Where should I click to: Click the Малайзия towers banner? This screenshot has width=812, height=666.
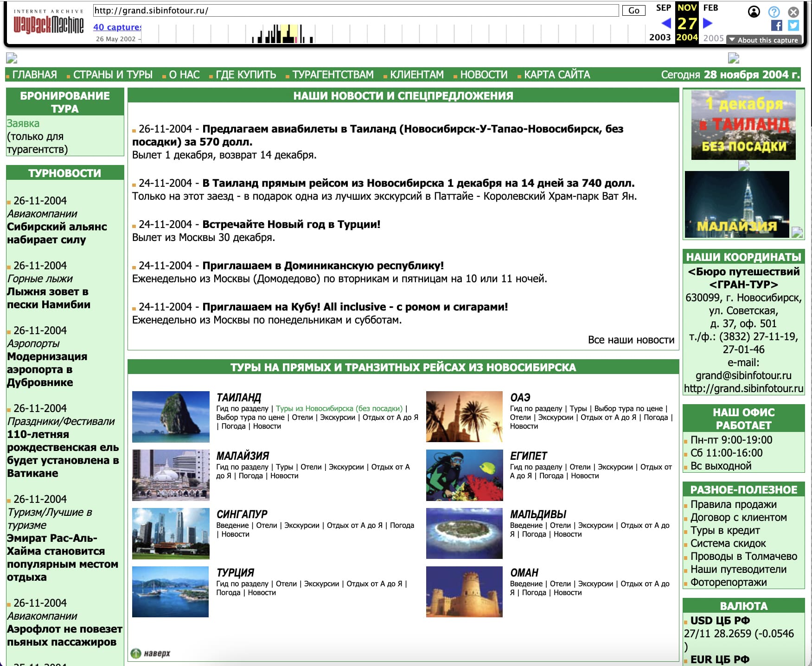[737, 204]
